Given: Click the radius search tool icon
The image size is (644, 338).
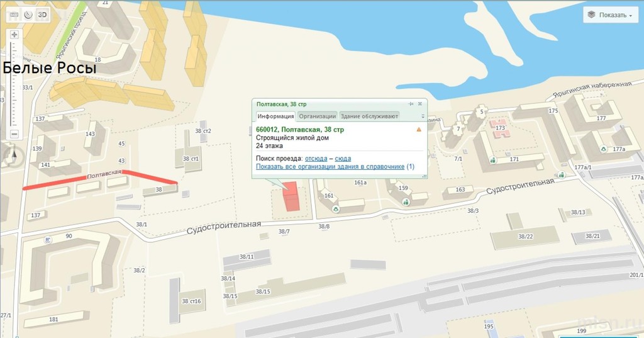Looking at the screenshot, I should click(x=27, y=14).
